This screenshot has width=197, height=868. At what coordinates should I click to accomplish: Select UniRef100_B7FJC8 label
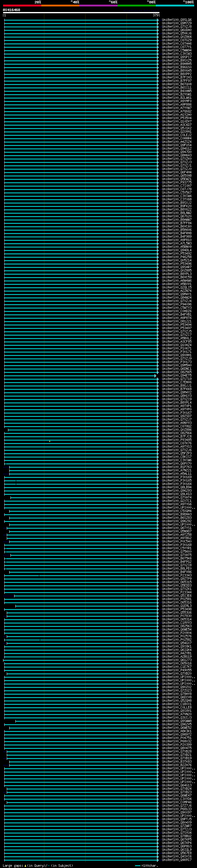point(177,436)
